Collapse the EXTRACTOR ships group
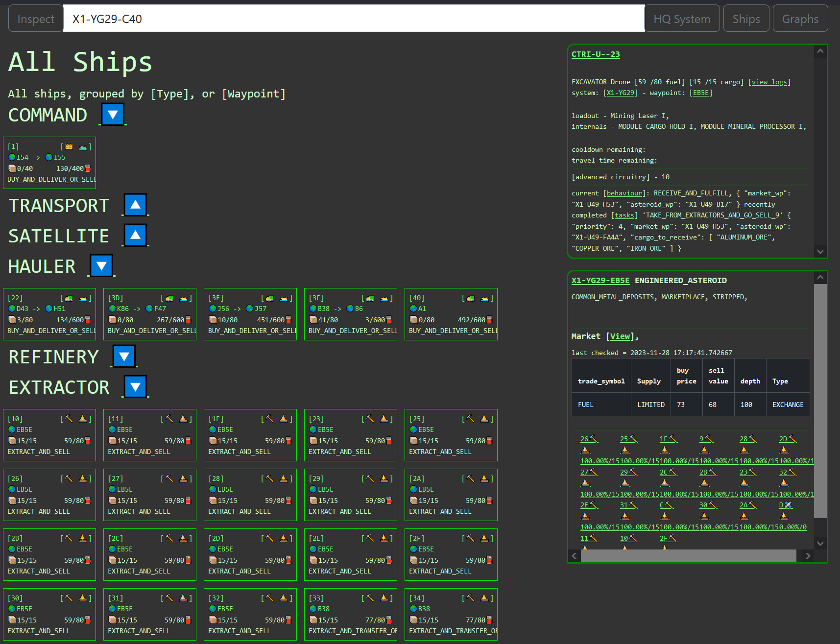Image resolution: width=840 pixels, height=644 pixels. point(135,386)
